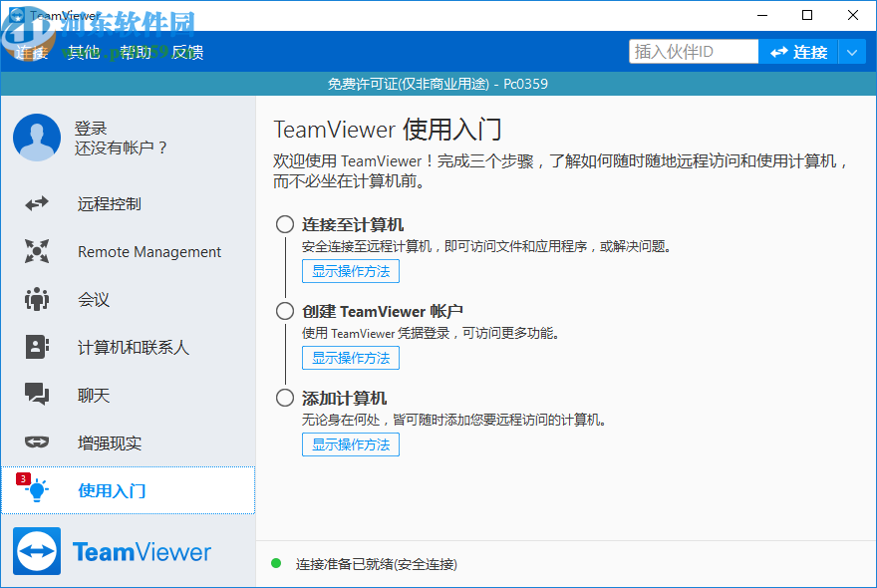The height and width of the screenshot is (588, 877).
Task: Open the 远程控制 panel in the sidebar
Action: 111,203
